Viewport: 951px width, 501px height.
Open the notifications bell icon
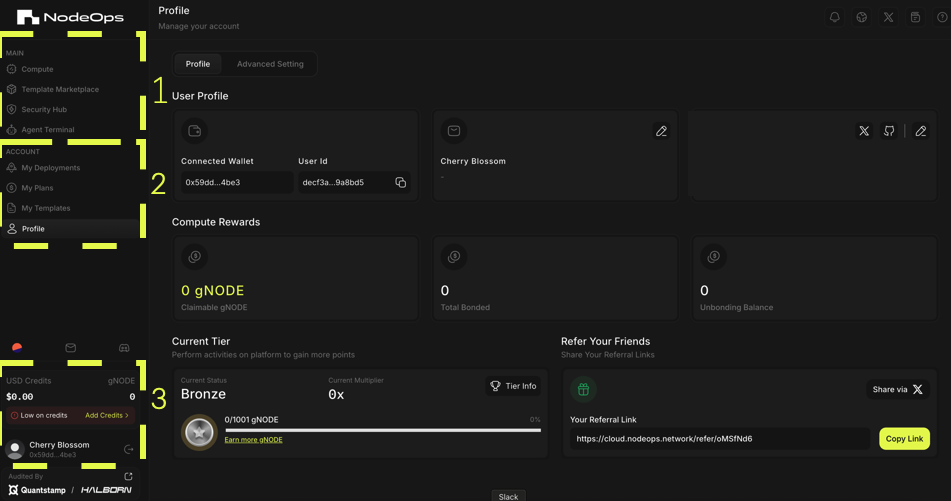[835, 17]
